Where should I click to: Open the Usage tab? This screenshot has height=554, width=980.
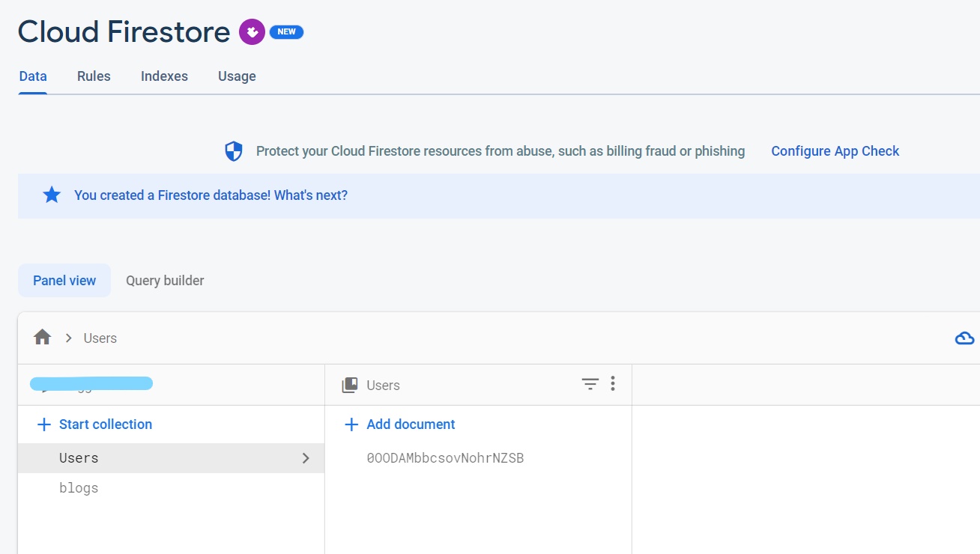coord(237,76)
